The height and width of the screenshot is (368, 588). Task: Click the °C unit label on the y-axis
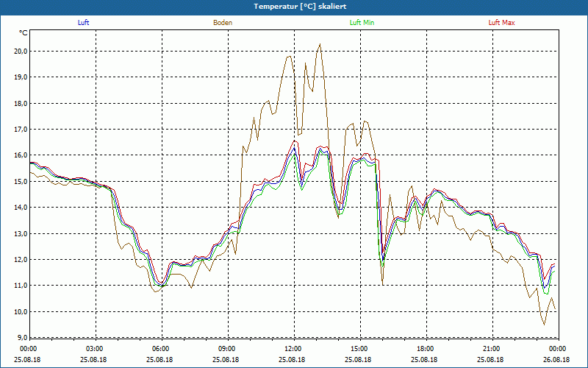coord(24,33)
